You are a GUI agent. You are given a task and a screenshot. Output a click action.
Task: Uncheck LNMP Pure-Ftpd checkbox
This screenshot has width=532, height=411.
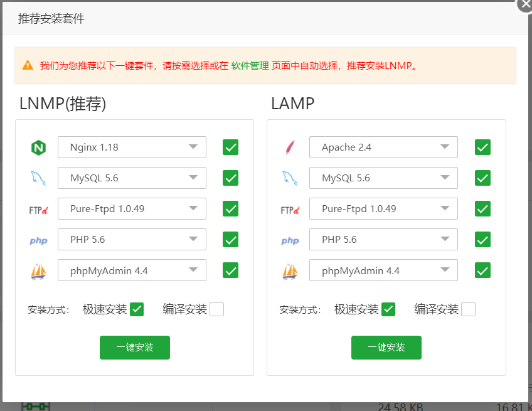(231, 209)
